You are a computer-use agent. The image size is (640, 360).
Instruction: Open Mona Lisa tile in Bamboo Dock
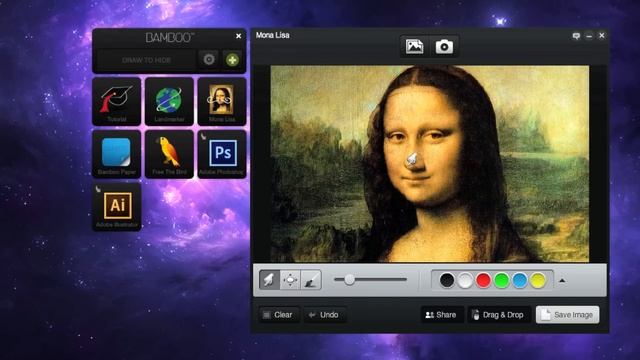[222, 101]
